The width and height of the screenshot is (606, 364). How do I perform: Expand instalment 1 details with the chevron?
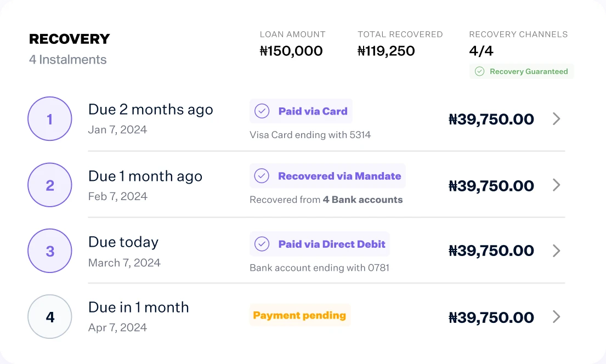[557, 118]
